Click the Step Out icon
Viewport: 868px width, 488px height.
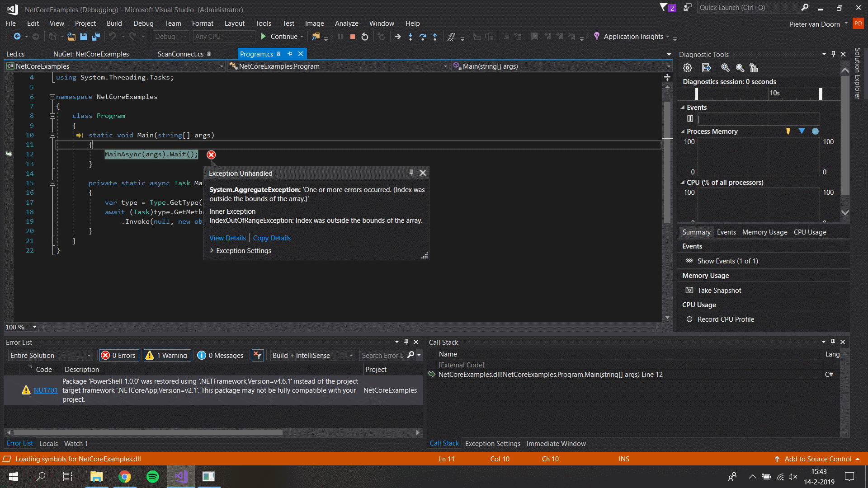435,37
